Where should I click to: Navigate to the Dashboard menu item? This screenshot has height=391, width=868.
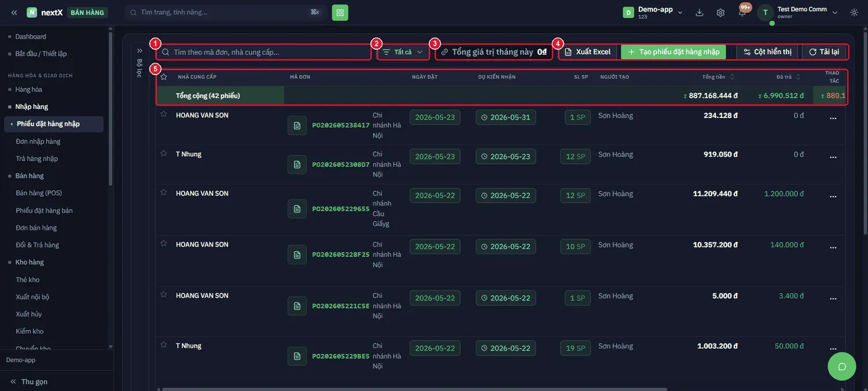pyautogui.click(x=31, y=36)
